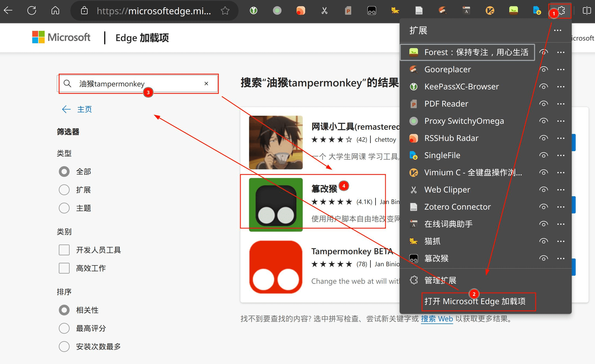Open more actions for Zotero Connector
Image resolution: width=595 pixels, height=364 pixels.
[x=561, y=207]
